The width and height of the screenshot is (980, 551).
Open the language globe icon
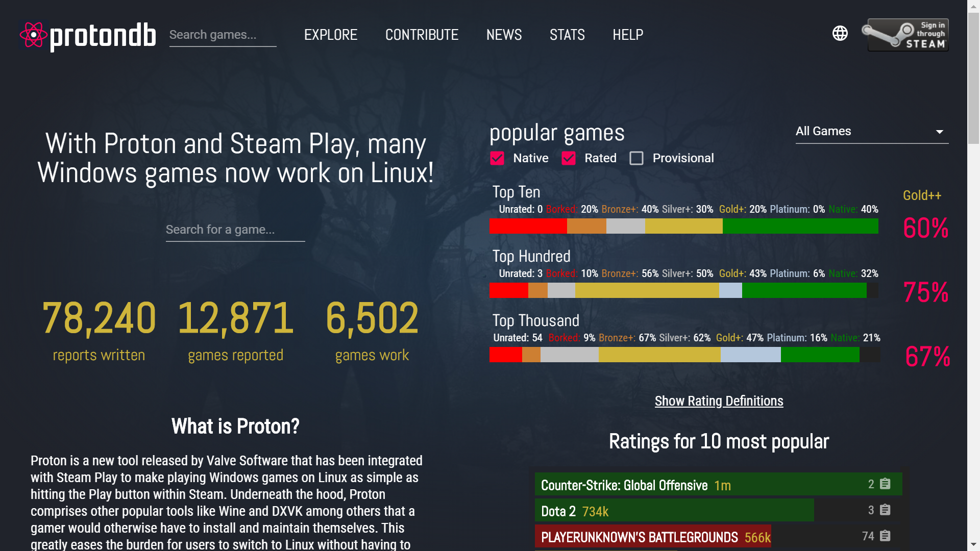(840, 34)
